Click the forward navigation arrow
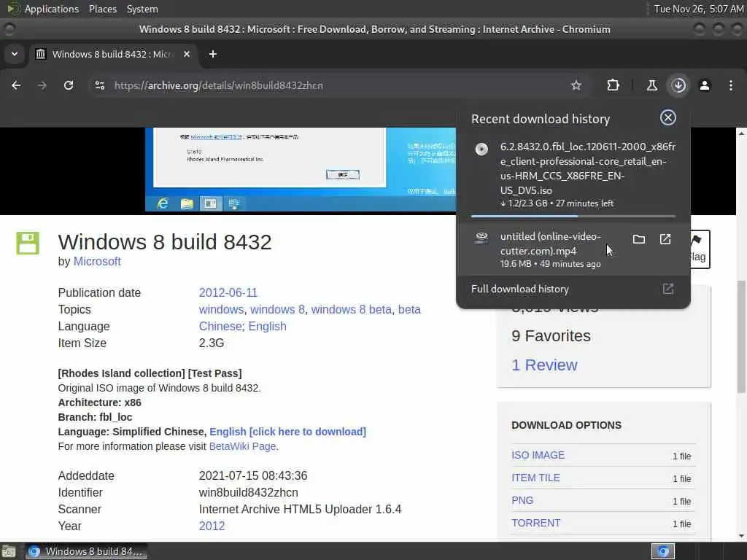This screenshot has height=560, width=747. coord(42,85)
